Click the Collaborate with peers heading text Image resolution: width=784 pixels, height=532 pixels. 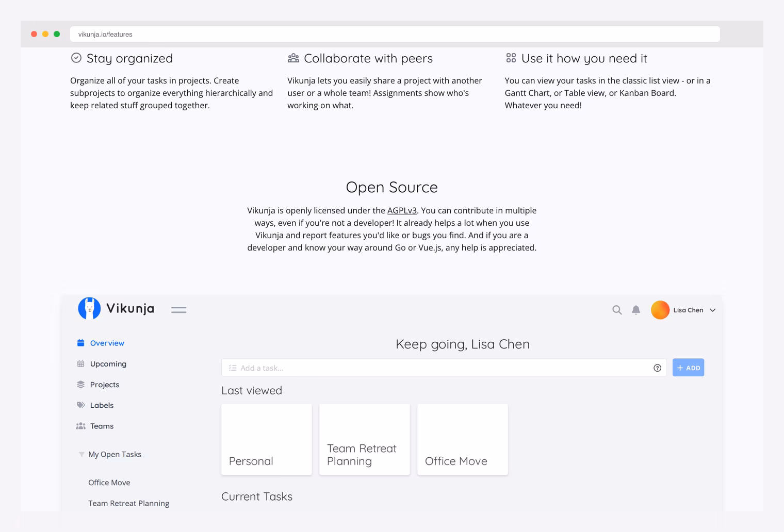point(368,58)
